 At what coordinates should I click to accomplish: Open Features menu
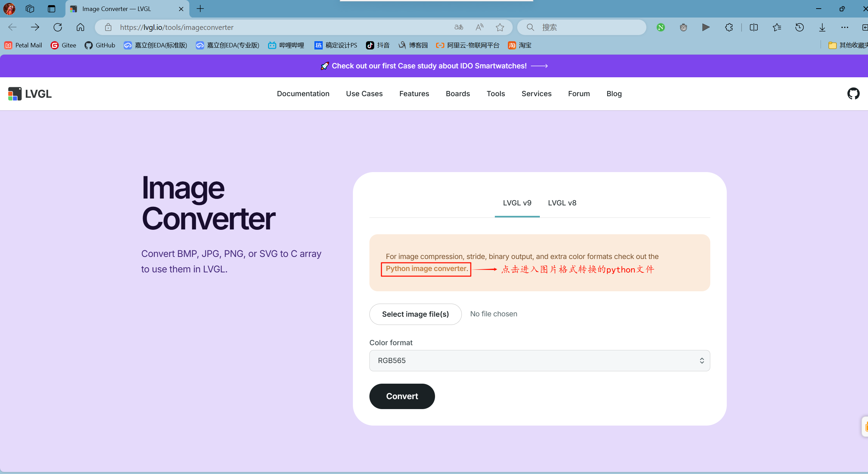[x=414, y=94]
